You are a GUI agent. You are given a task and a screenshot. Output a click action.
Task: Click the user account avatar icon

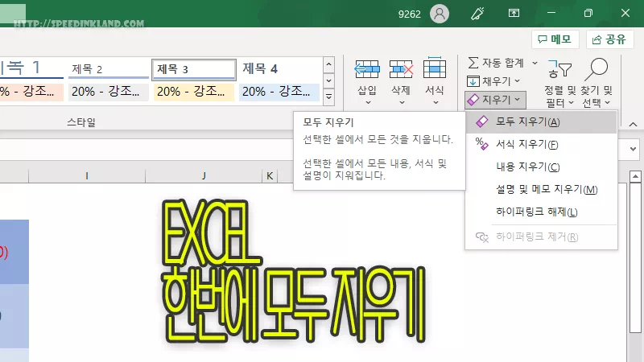440,13
